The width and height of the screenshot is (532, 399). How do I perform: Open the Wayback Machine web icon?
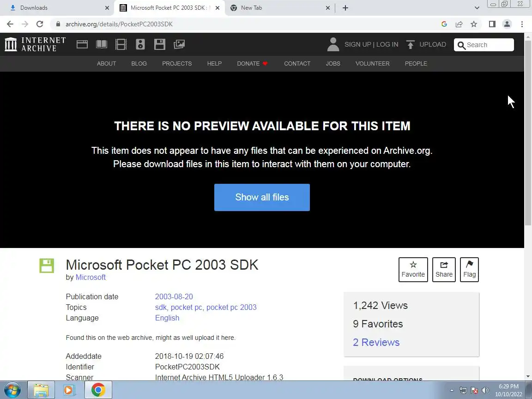point(82,44)
